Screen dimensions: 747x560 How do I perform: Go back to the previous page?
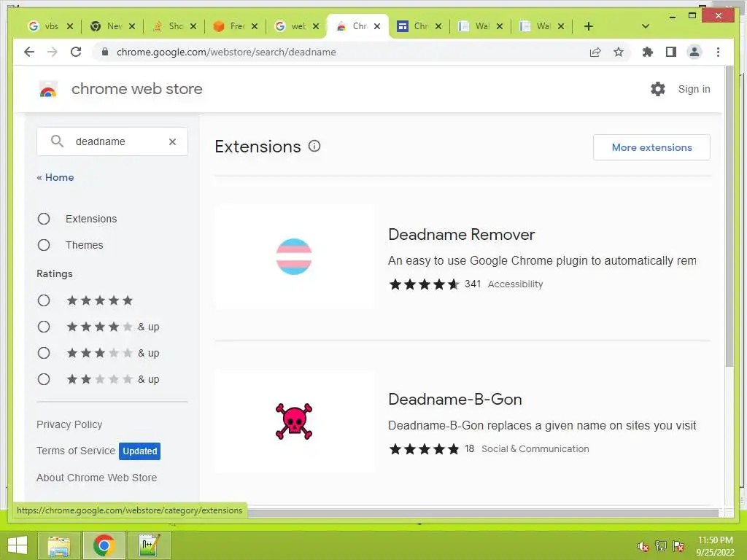click(29, 52)
